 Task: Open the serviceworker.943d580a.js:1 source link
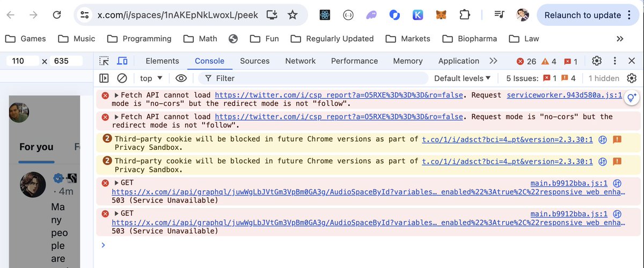point(565,95)
